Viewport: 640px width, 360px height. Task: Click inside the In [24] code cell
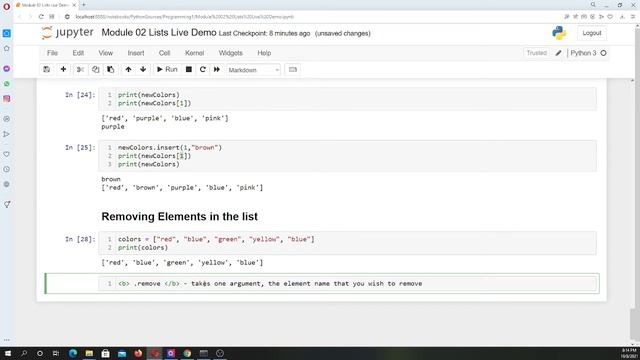347,99
